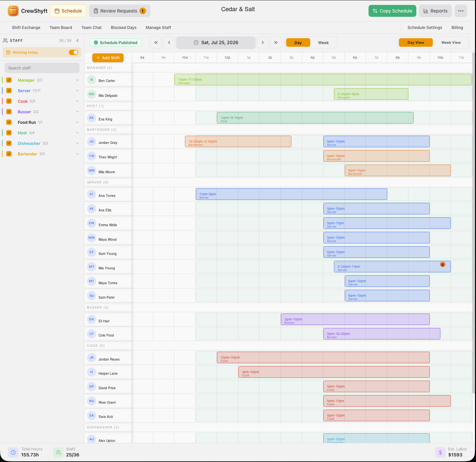Jump forward with the double-right arrow
The height and width of the screenshot is (462, 476).
[276, 42]
